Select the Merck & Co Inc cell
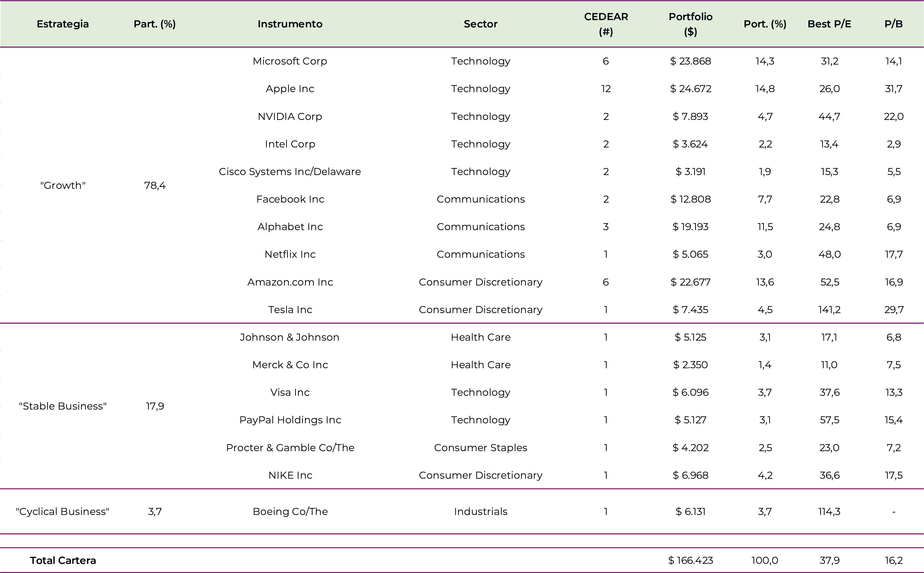The image size is (924, 573). pos(290,365)
